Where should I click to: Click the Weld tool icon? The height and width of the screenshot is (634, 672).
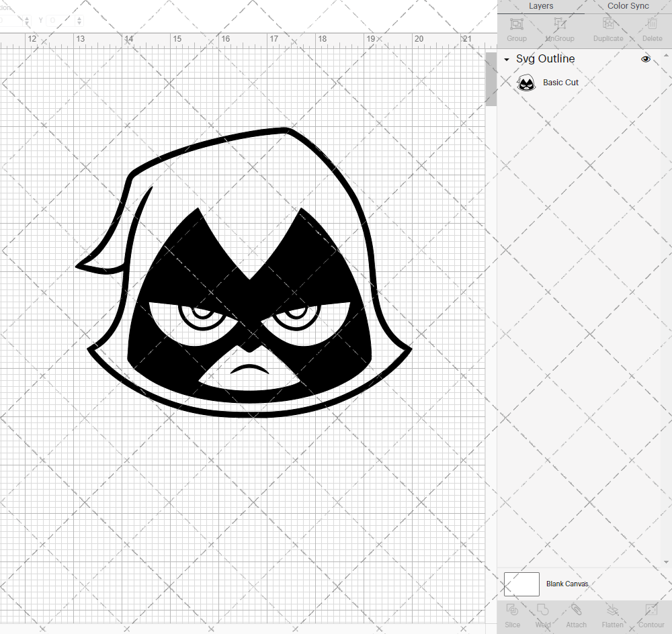[542, 610]
